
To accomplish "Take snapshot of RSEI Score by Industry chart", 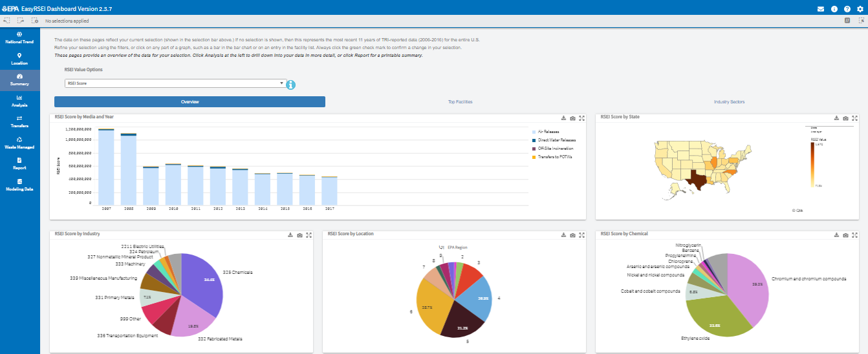I will 299,235.
